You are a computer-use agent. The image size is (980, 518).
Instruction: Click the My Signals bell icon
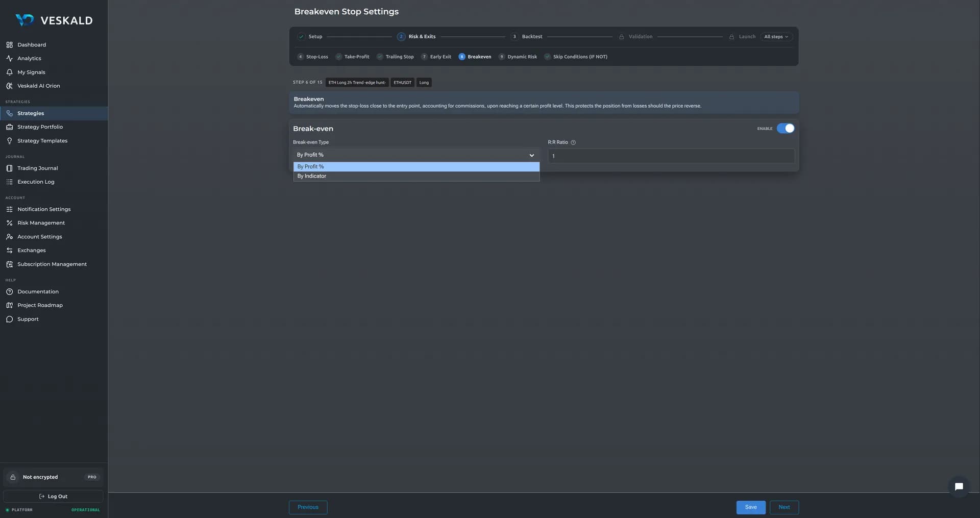coord(9,72)
